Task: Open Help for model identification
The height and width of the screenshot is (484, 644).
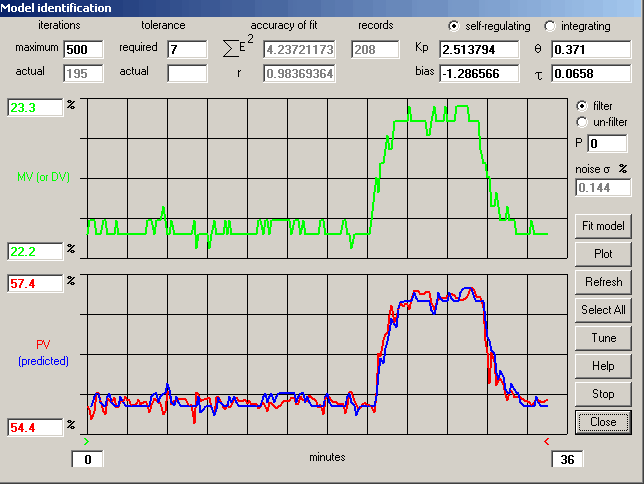Action: coord(603,366)
